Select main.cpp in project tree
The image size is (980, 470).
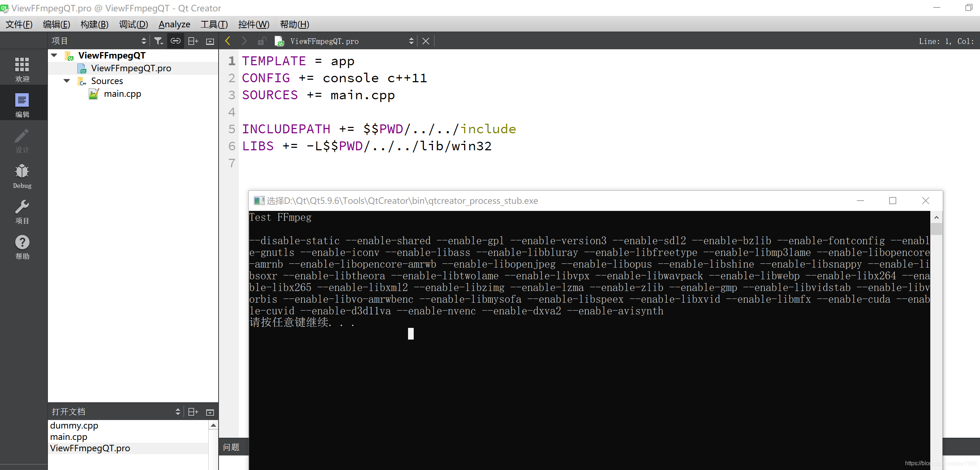[122, 94]
